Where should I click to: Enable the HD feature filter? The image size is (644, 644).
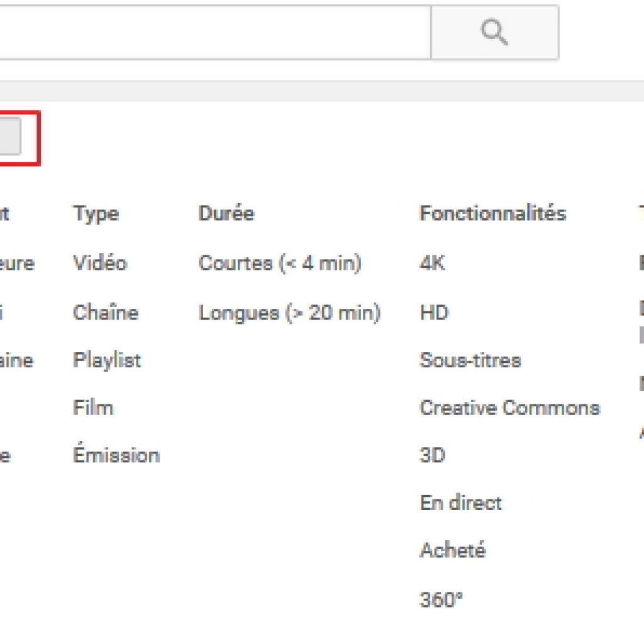434,312
